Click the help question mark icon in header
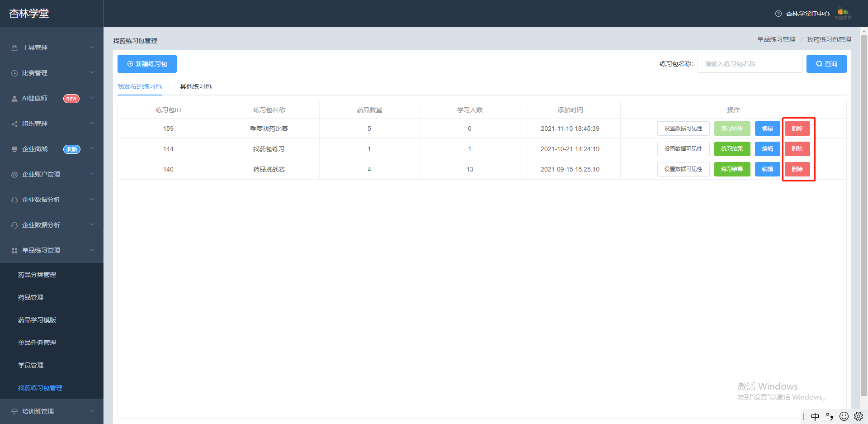 [x=778, y=14]
